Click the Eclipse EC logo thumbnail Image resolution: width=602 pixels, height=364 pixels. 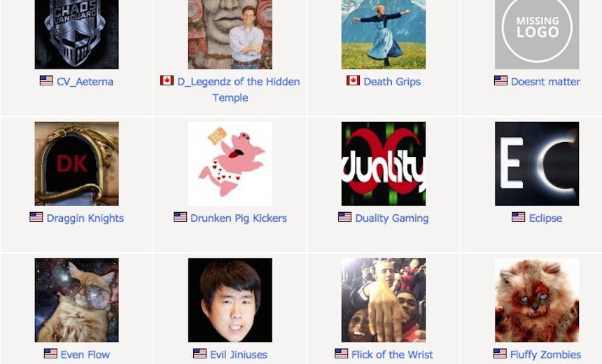(537, 164)
